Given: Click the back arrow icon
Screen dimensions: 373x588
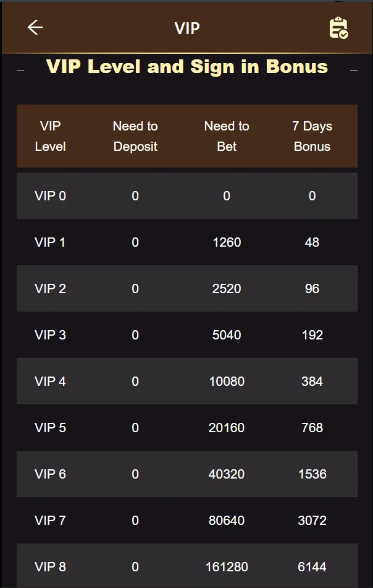Looking at the screenshot, I should 35,28.
